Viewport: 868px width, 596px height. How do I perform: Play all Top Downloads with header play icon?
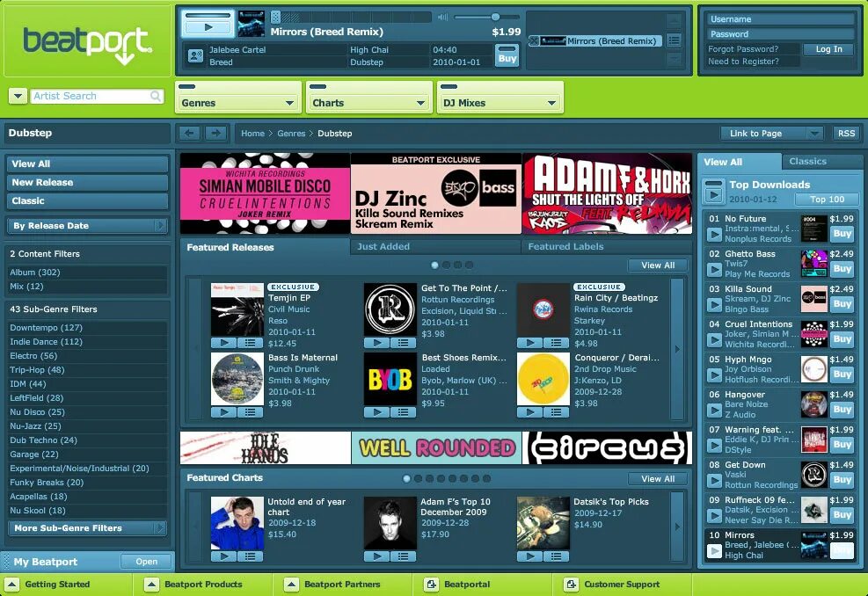714,192
